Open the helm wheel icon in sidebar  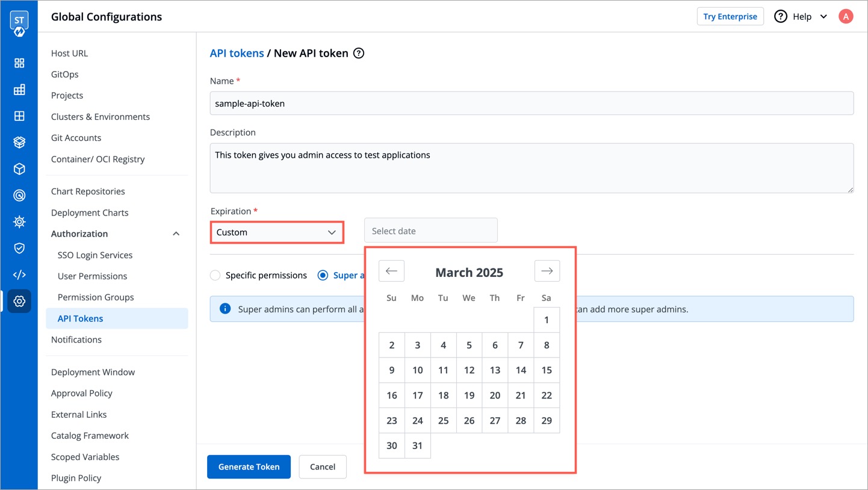(x=19, y=222)
